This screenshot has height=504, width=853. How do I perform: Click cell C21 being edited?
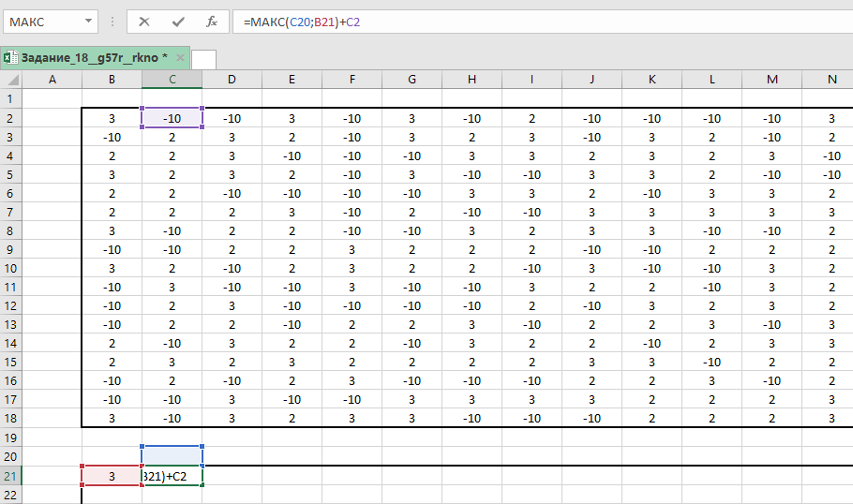pyautogui.click(x=172, y=476)
